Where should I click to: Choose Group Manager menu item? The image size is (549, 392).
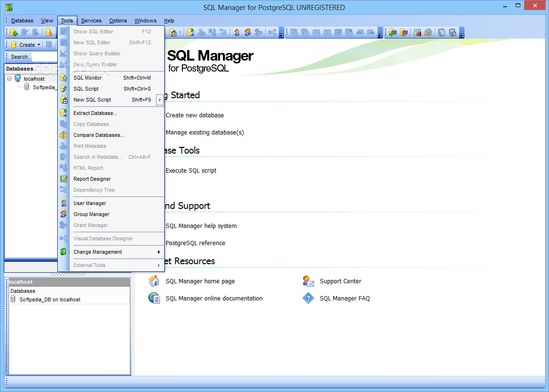point(111,214)
